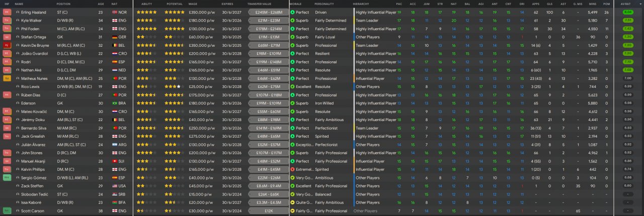Click Issa Kaboré's yellow morale icon
This screenshot has height=216, width=644.
[293, 202]
